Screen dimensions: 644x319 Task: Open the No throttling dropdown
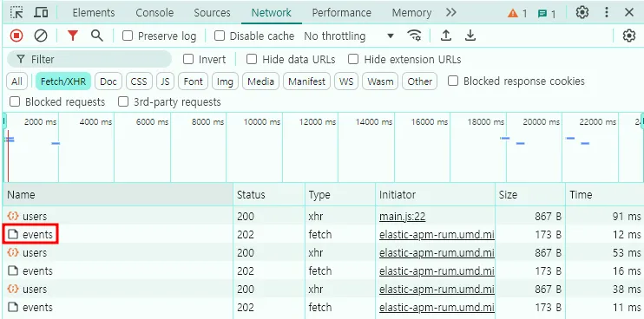click(349, 36)
